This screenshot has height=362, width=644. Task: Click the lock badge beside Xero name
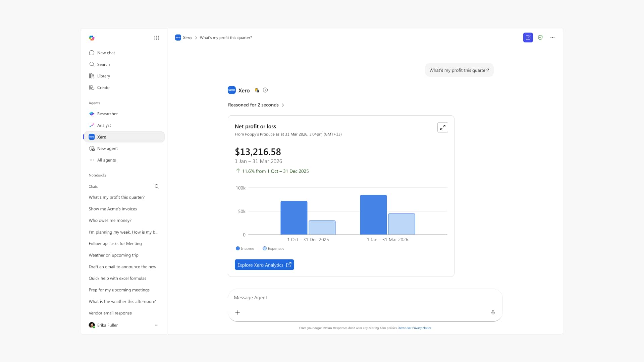pyautogui.click(x=257, y=90)
